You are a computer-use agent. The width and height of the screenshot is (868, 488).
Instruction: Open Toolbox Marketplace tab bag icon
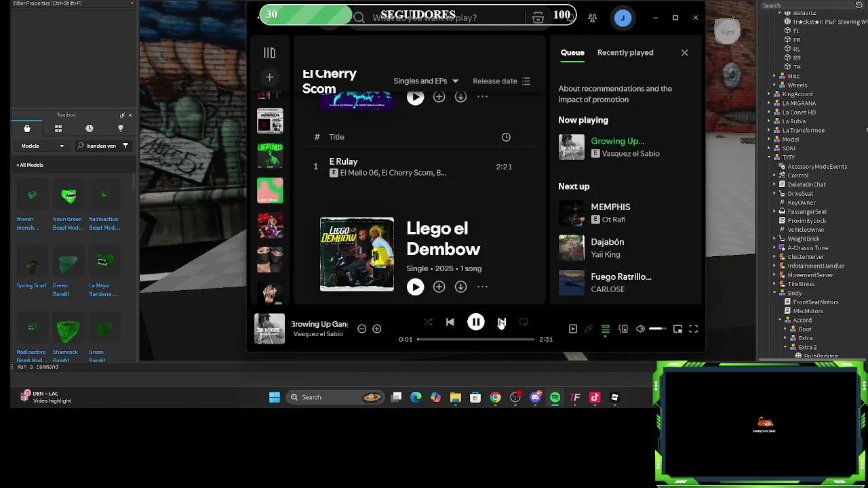(x=27, y=128)
